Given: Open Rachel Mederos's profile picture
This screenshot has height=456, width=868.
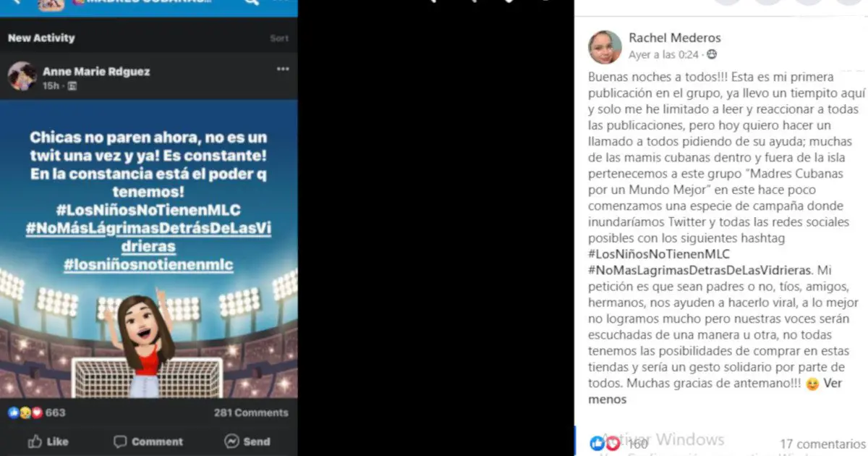Looking at the screenshot, I should point(605,47).
